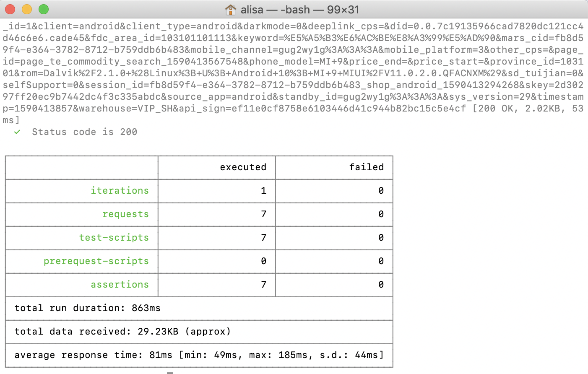The width and height of the screenshot is (588, 374).
Task: Select the 'executed' column header
Action: tap(243, 167)
